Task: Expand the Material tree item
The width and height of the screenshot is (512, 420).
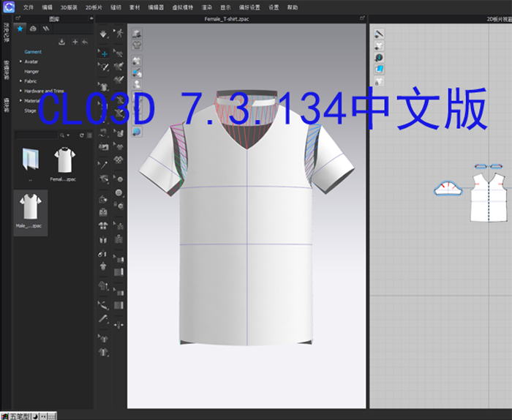Action: pyautogui.click(x=20, y=100)
